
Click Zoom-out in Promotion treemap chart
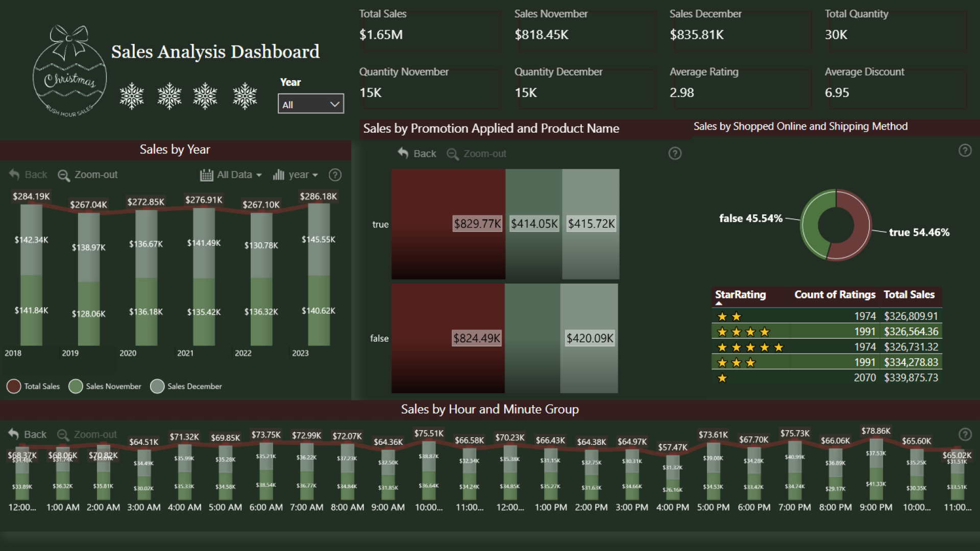click(476, 153)
